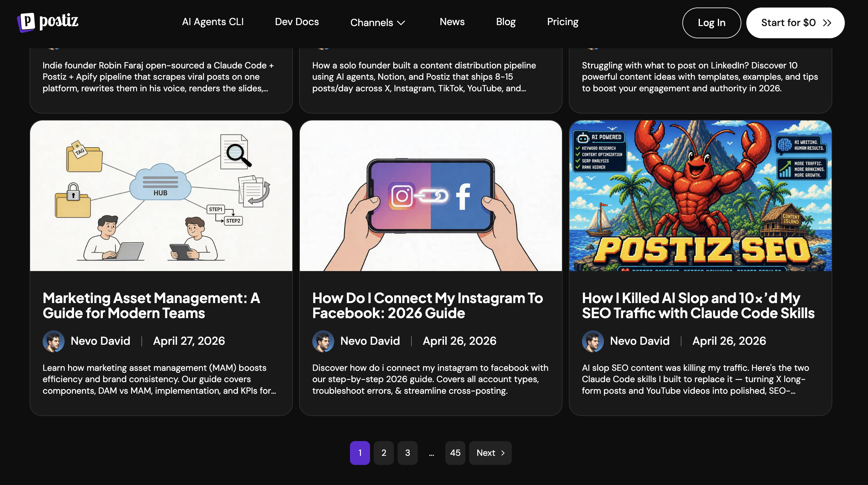Open 'How Do I Connect My Instagram To Facebook' title

click(x=428, y=306)
